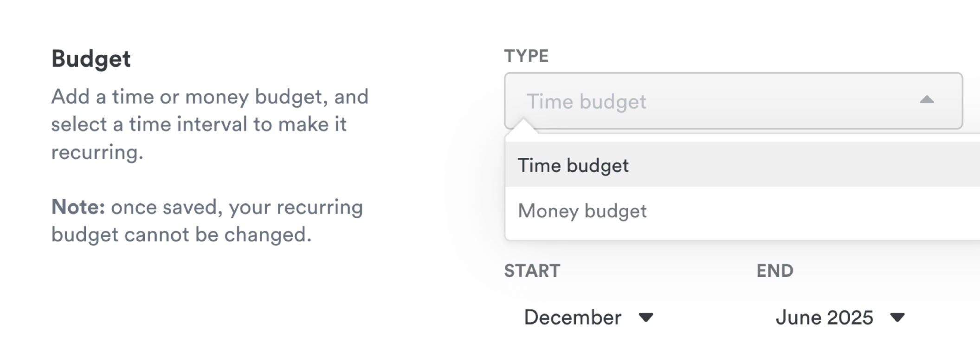Choose the Money budget option in the list
This screenshot has width=980, height=364.
[582, 211]
